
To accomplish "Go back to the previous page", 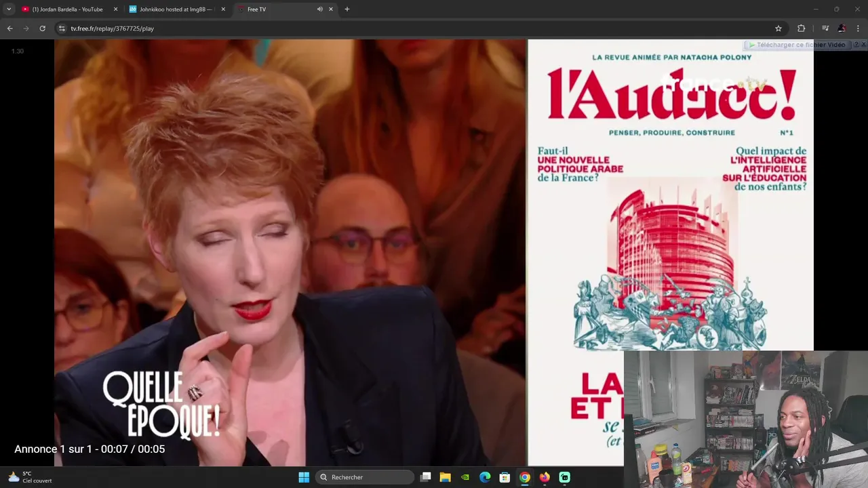I will [9, 28].
